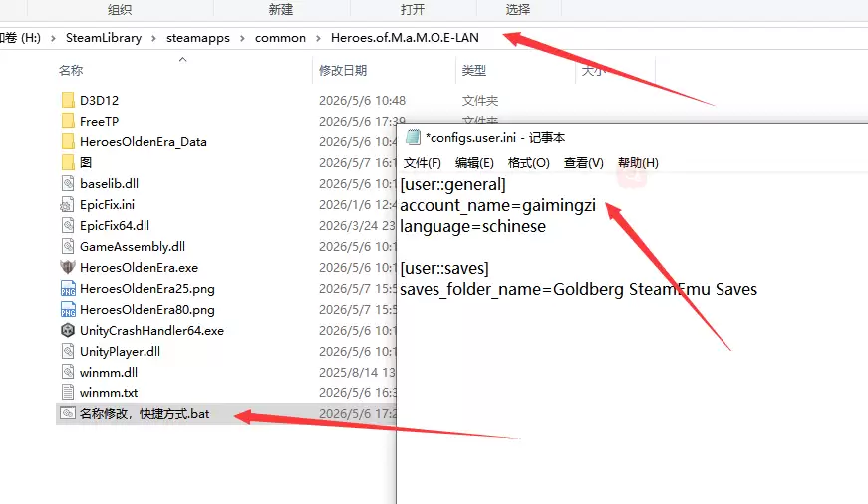Image resolution: width=868 pixels, height=504 pixels.
Task: Click the HeroesOldenEra.exe game icon
Action: pyautogui.click(x=68, y=267)
